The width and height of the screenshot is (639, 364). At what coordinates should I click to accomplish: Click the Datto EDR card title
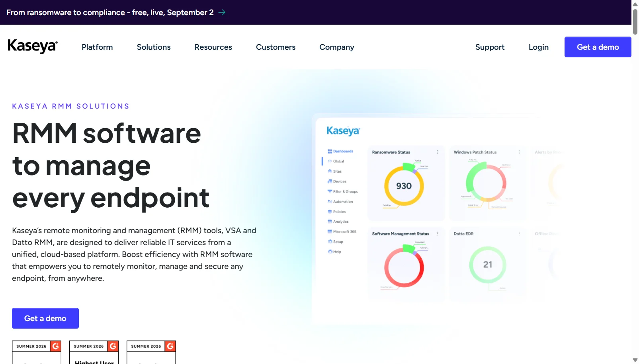463,234
